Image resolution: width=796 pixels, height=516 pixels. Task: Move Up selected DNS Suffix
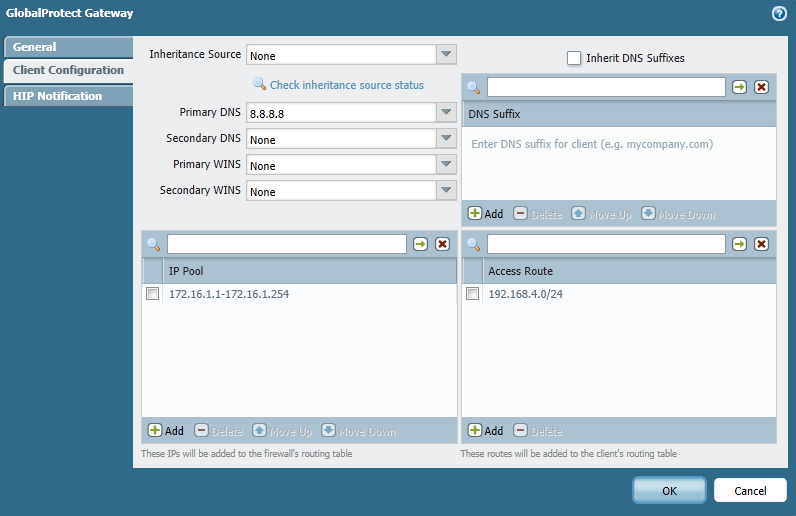(x=601, y=214)
